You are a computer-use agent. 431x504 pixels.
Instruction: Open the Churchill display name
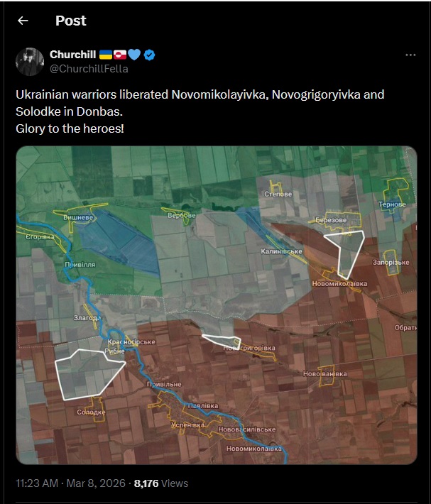pyautogui.click(x=72, y=55)
